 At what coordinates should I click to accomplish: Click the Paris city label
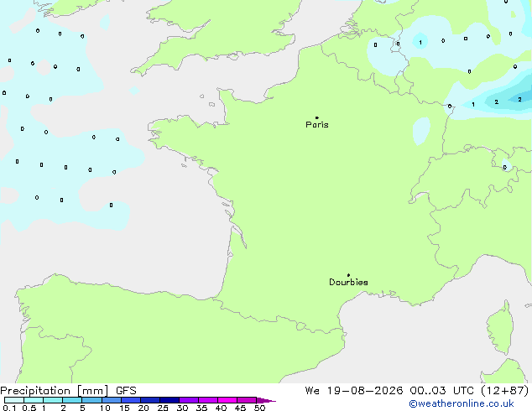click(317, 125)
